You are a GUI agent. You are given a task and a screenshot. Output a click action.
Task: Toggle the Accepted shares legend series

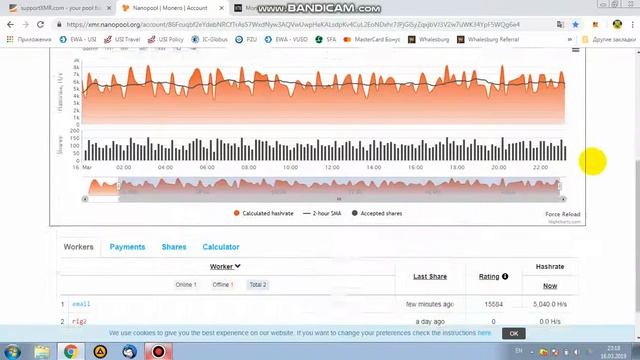click(x=377, y=213)
